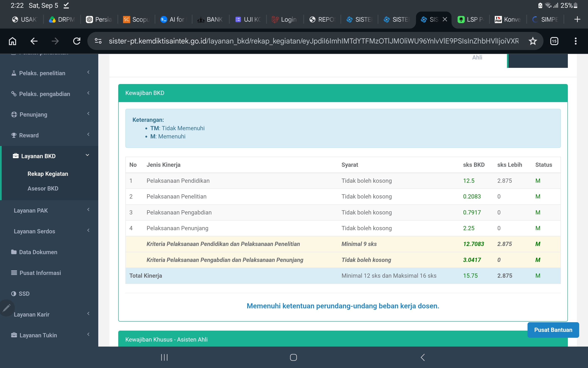Open Asesor BKD submenu item

point(43,188)
